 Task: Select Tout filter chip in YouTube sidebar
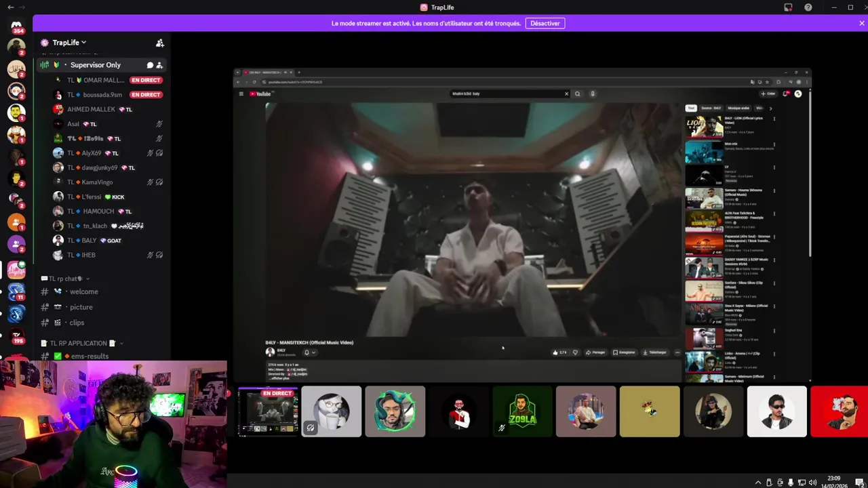coord(691,108)
